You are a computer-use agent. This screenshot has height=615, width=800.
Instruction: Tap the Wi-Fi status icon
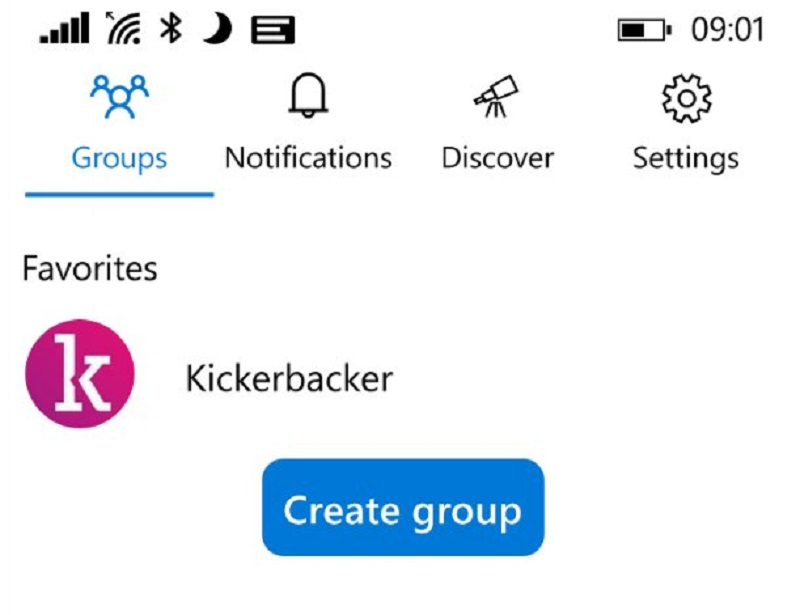123,29
